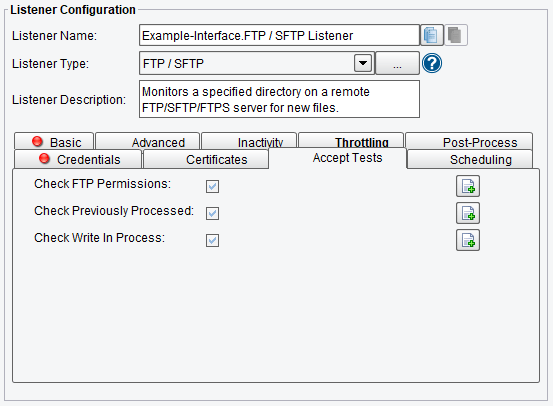553x406 pixels.
Task: Toggle Check Write In Process checkbox
Action: point(212,241)
